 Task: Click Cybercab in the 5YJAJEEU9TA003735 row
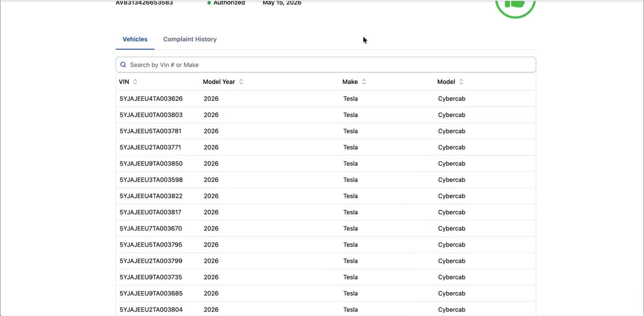[451, 277]
